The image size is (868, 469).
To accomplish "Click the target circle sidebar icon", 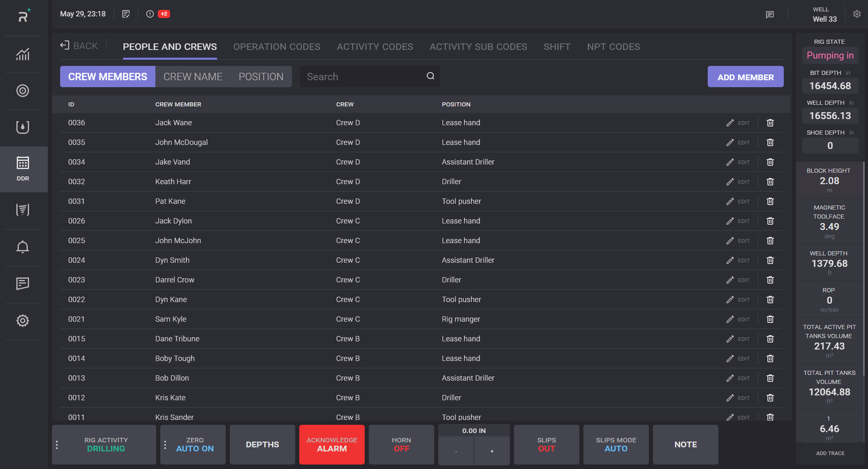I will point(23,90).
